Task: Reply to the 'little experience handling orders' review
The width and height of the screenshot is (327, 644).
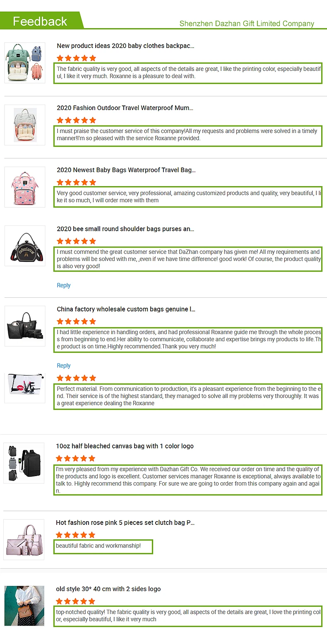Action: (64, 366)
